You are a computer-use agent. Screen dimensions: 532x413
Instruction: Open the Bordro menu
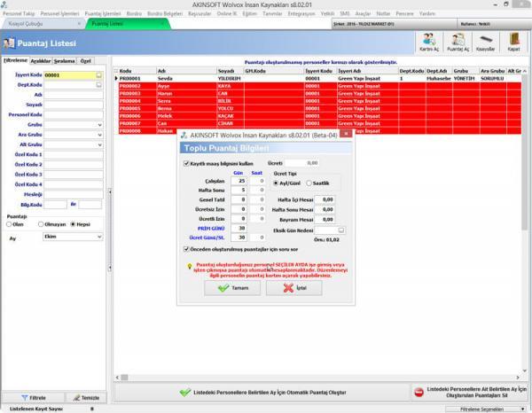click(x=134, y=13)
